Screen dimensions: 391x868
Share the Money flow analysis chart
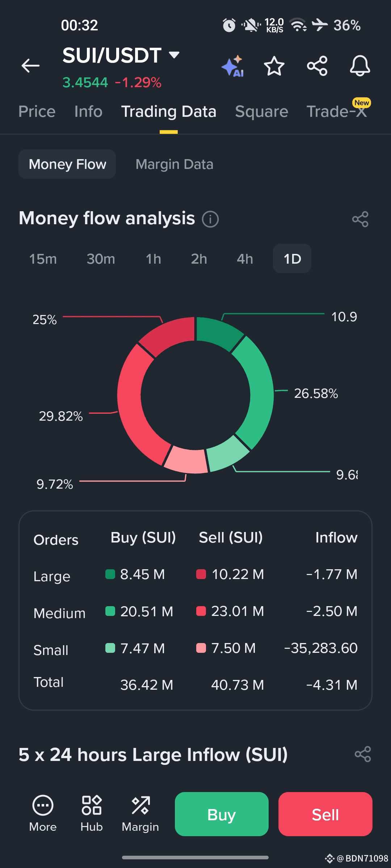point(360,219)
